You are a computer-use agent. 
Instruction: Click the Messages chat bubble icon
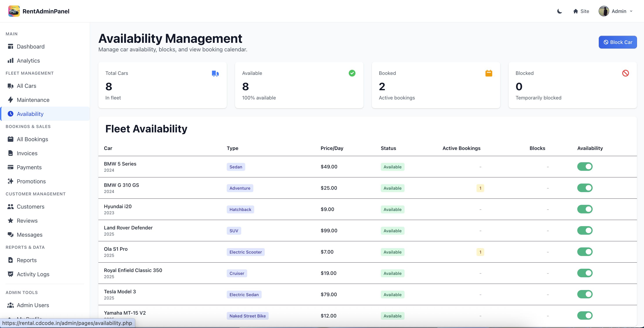[x=11, y=234]
